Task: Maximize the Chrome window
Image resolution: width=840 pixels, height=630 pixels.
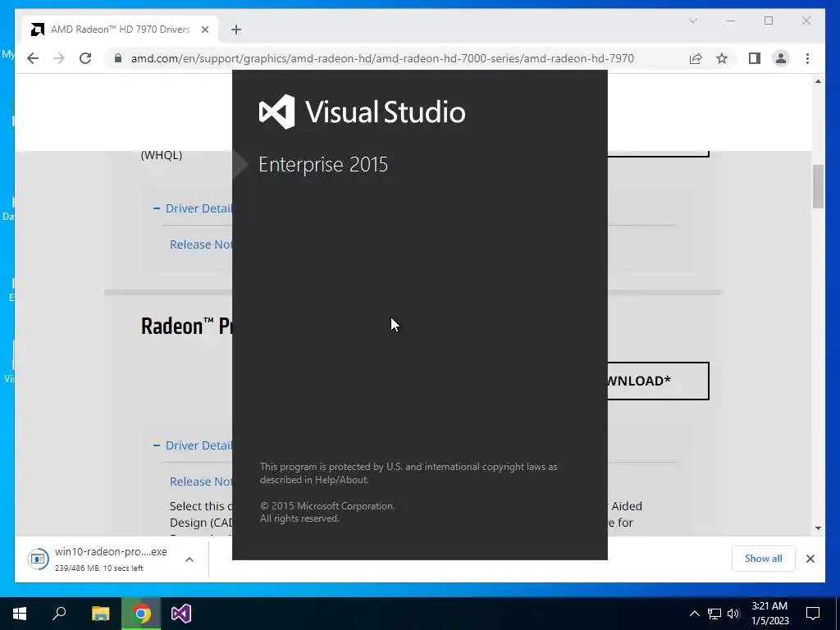Action: pos(769,21)
